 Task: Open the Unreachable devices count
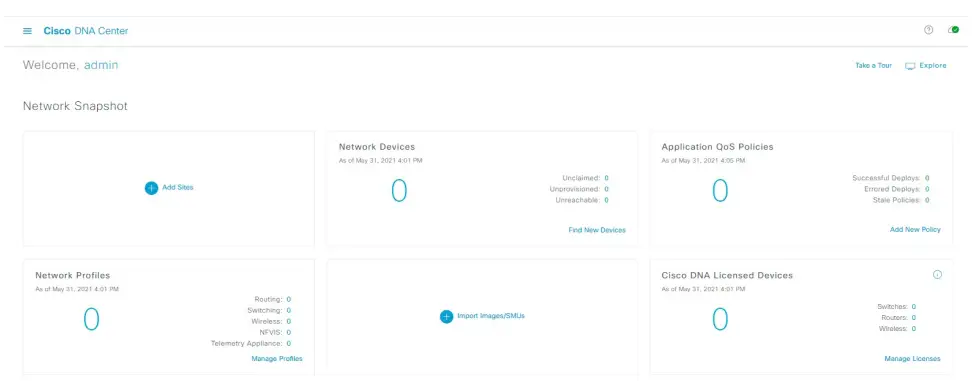tap(606, 200)
